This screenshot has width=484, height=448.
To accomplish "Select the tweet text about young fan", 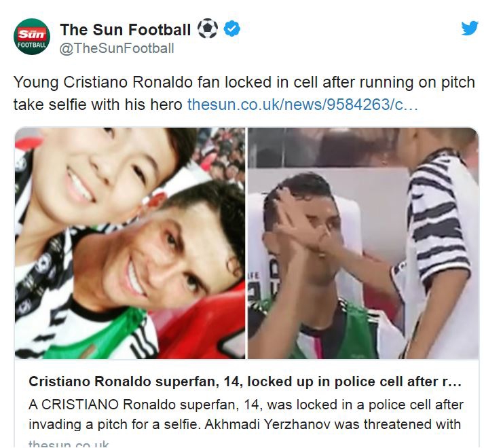I will tap(244, 93).
